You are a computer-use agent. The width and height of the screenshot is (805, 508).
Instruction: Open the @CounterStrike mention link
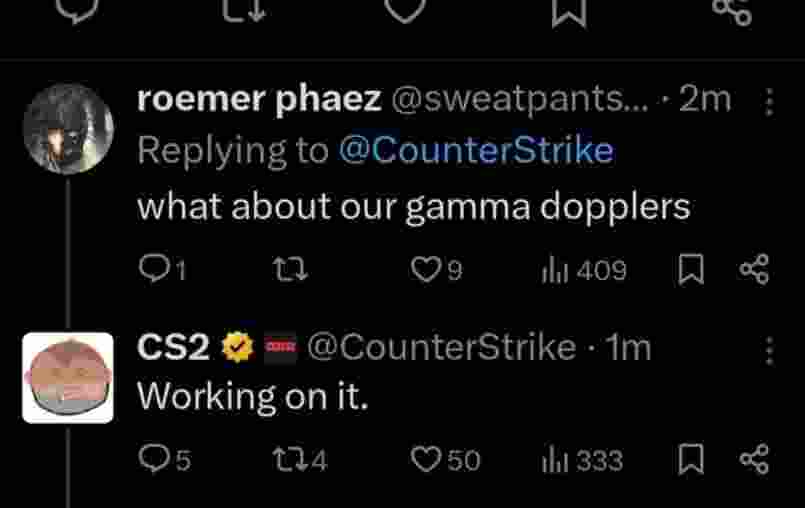point(475,151)
